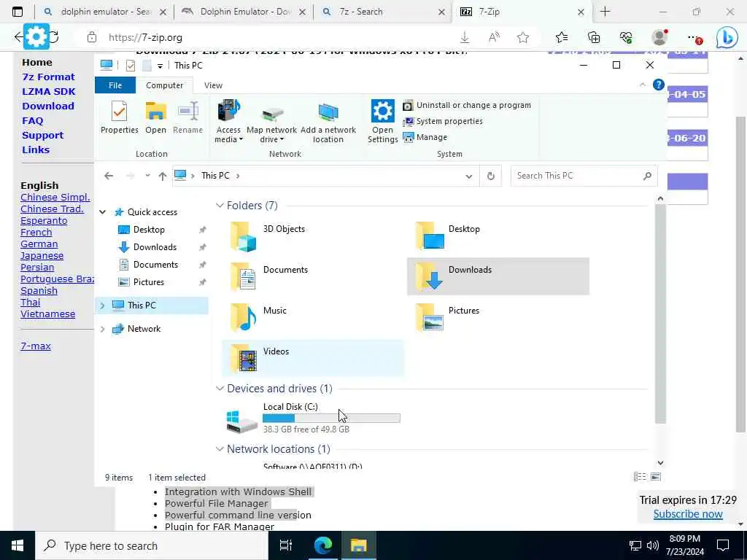Screen dimensions: 747x560
Task: Open Settings from the ribbon
Action: coord(382,122)
